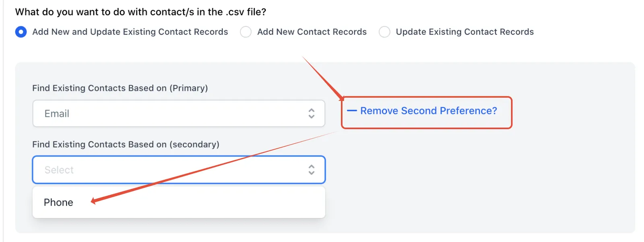The width and height of the screenshot is (644, 242).
Task: Choose the Add New Contact Records radio button
Action: (x=246, y=32)
